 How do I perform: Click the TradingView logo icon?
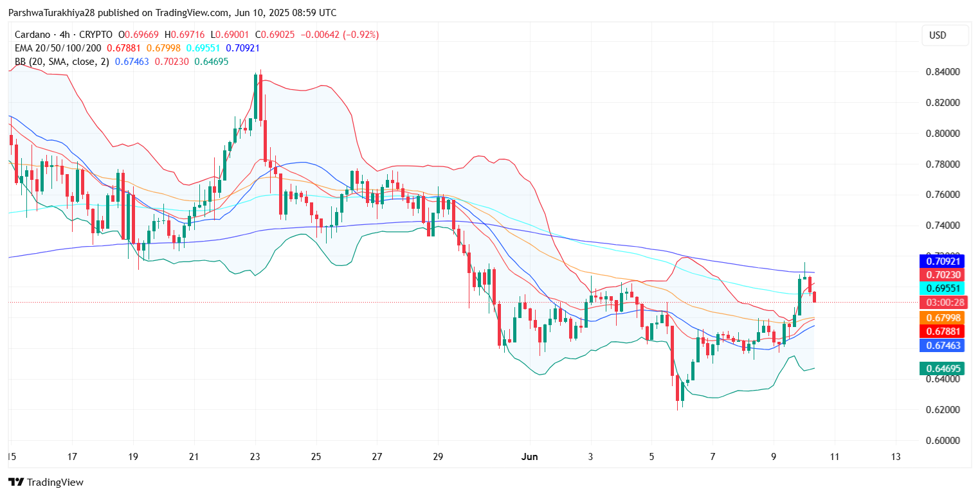coord(15,482)
